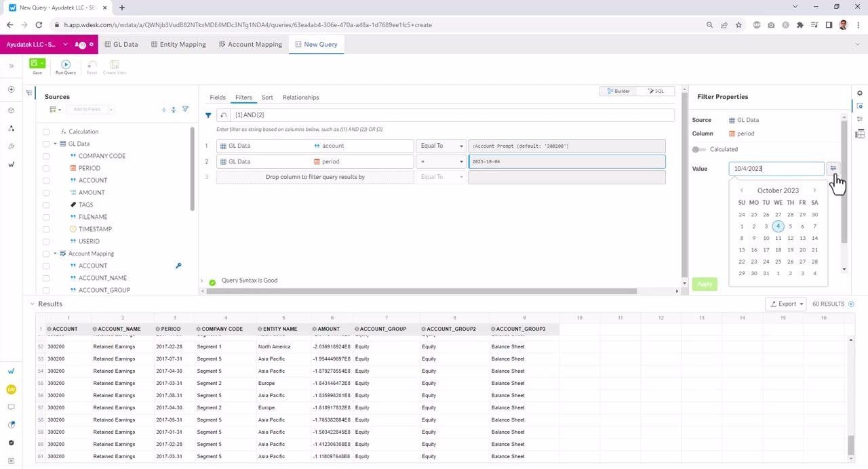868x469 pixels.
Task: Click the Value date input field
Action: click(x=776, y=169)
